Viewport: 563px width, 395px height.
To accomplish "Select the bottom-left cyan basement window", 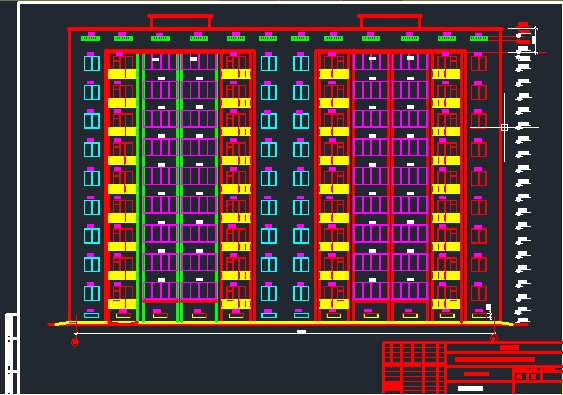I will 92,315.
